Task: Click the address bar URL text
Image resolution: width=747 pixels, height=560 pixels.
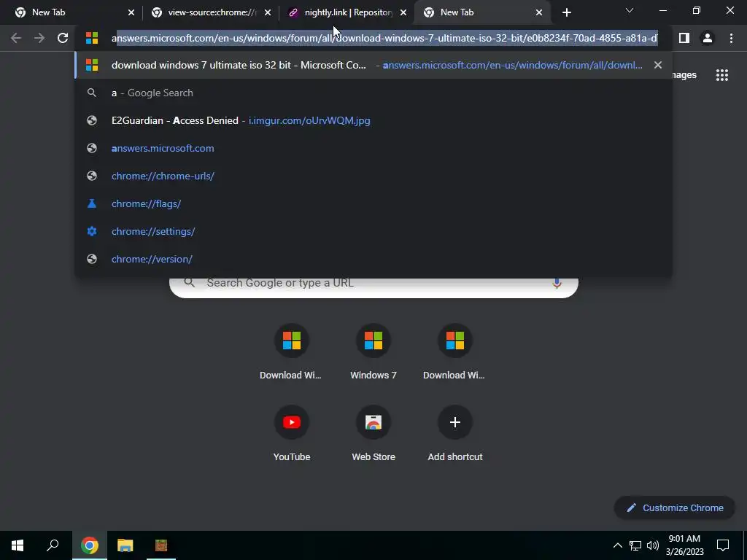Action: [x=384, y=38]
